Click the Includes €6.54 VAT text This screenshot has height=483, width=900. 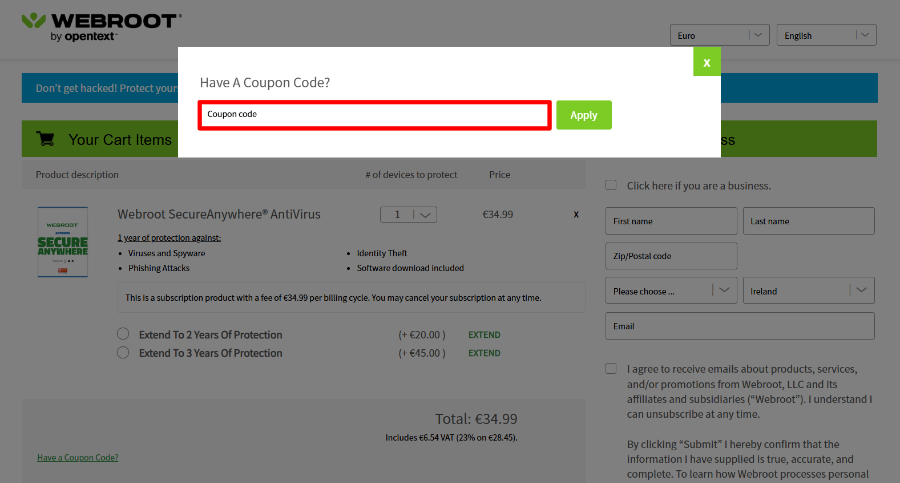[x=451, y=438]
